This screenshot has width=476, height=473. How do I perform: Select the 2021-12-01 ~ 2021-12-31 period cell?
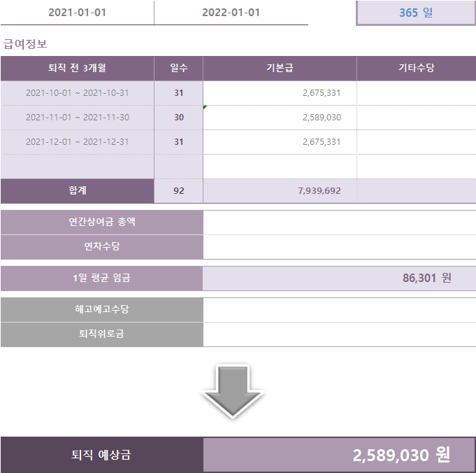pyautogui.click(x=77, y=142)
